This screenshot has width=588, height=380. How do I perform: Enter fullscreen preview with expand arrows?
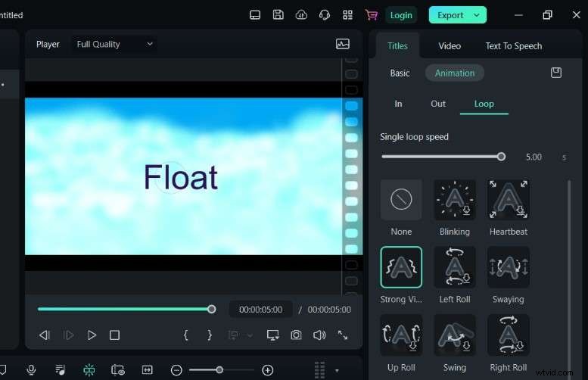[x=342, y=335]
